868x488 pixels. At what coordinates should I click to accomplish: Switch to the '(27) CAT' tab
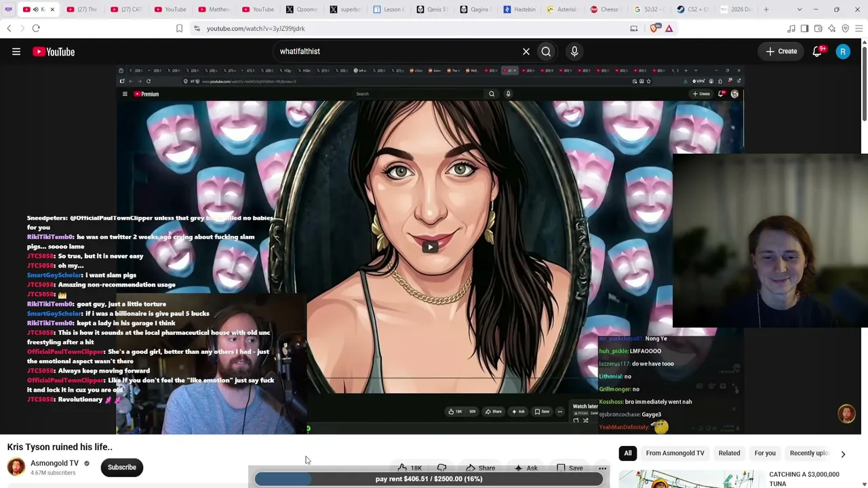coord(126,9)
